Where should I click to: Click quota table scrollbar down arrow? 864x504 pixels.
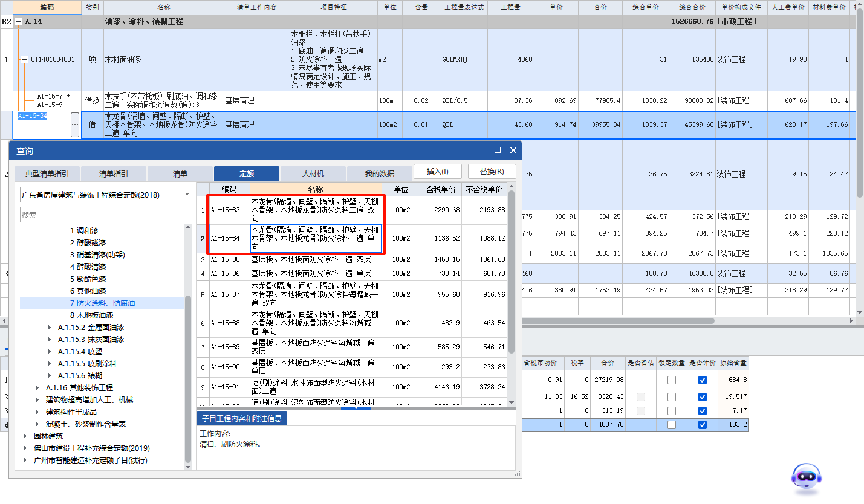[x=512, y=402]
